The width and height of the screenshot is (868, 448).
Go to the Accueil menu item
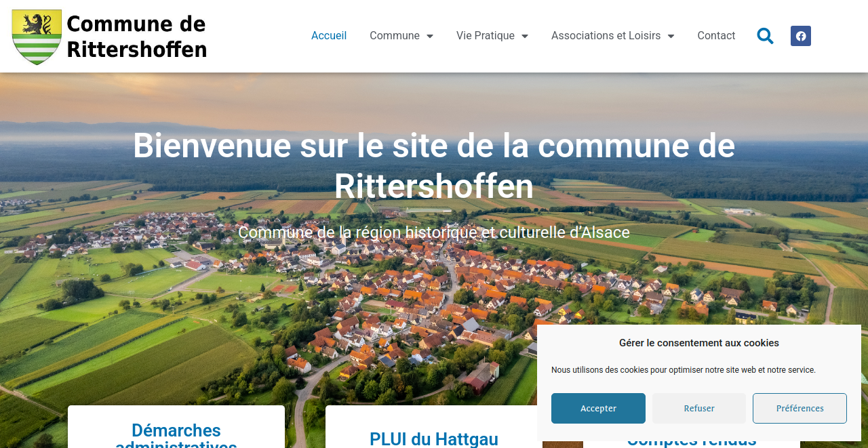tap(329, 36)
